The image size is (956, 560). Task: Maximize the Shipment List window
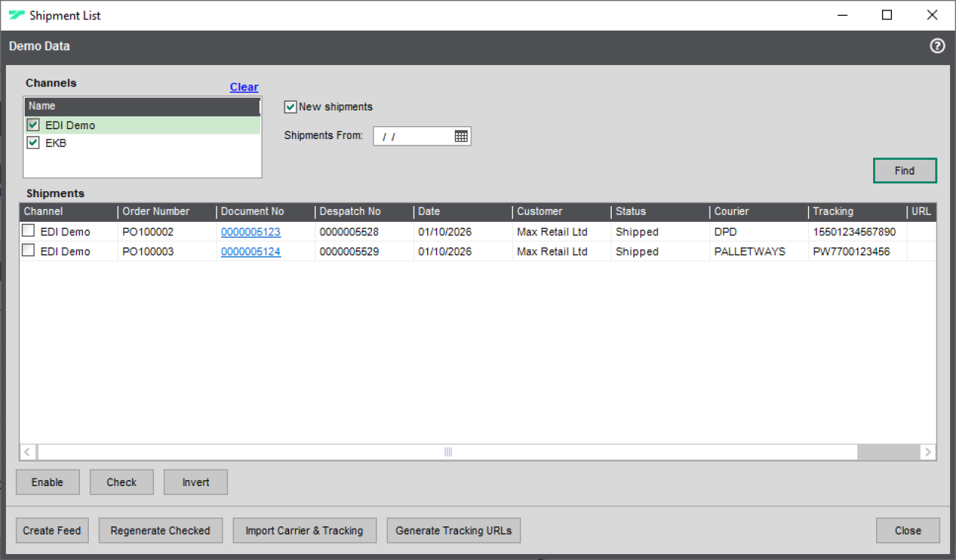887,15
